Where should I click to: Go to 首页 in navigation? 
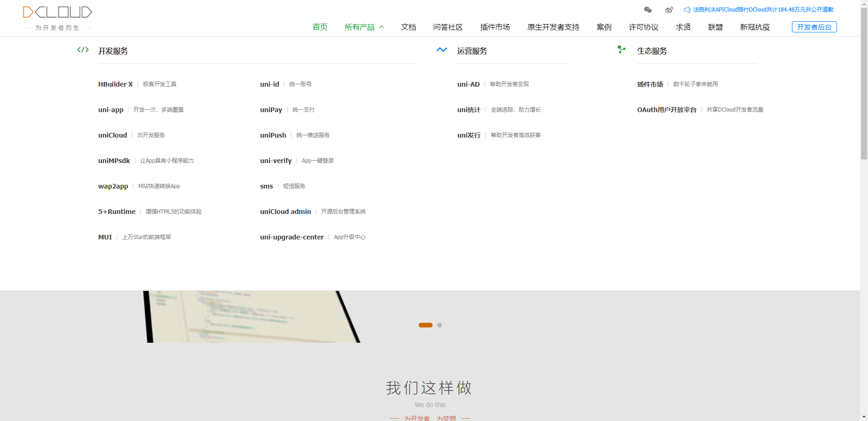(320, 27)
